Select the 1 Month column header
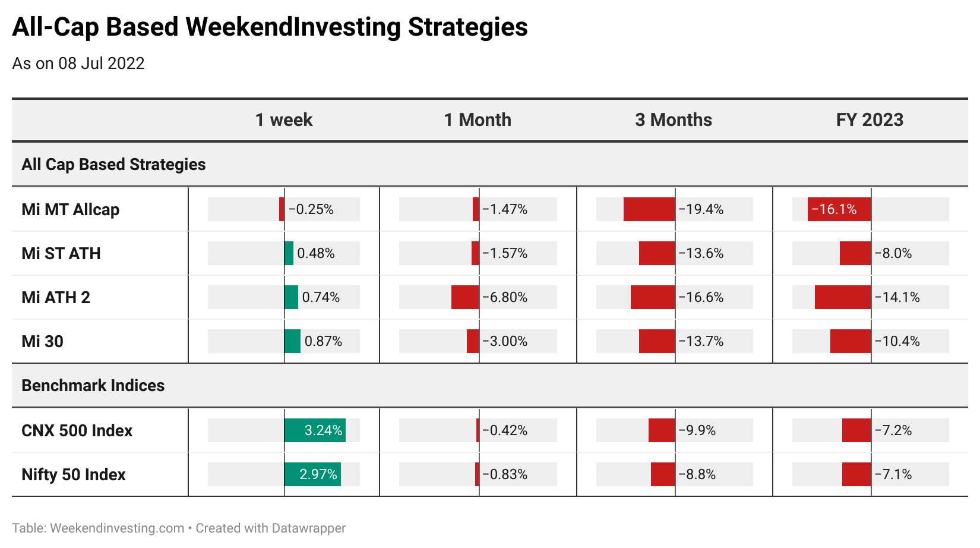The image size is (980, 548). click(478, 120)
